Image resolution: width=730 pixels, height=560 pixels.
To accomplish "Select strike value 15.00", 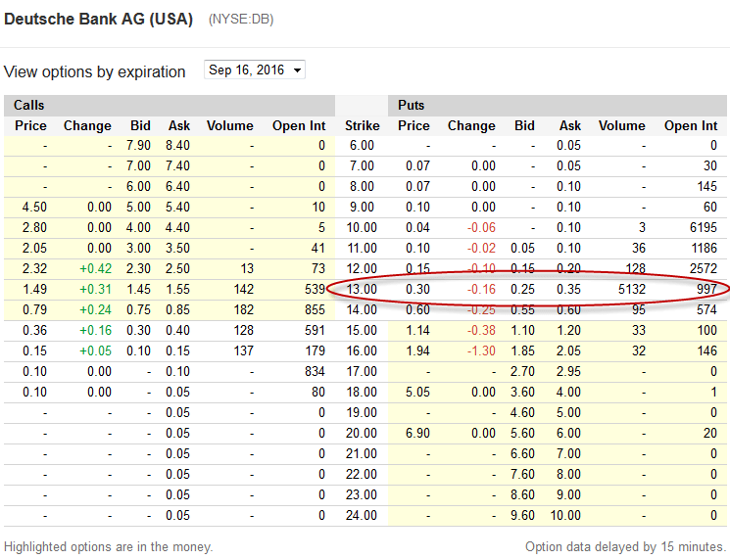I will coord(362,330).
